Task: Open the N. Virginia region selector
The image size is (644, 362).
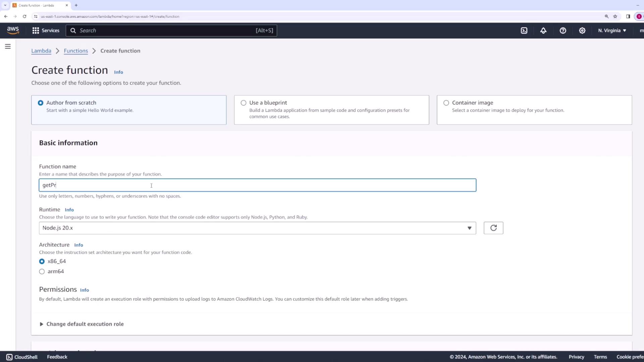Action: [612, 31]
